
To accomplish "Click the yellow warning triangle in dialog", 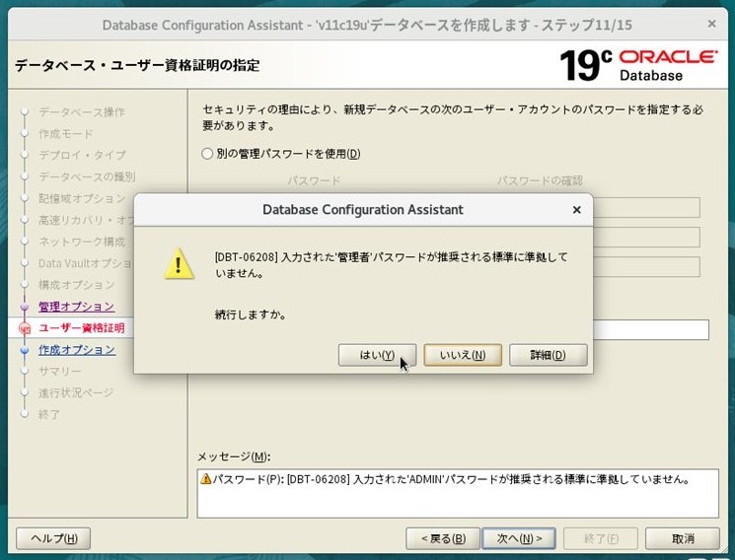I will coord(179,265).
